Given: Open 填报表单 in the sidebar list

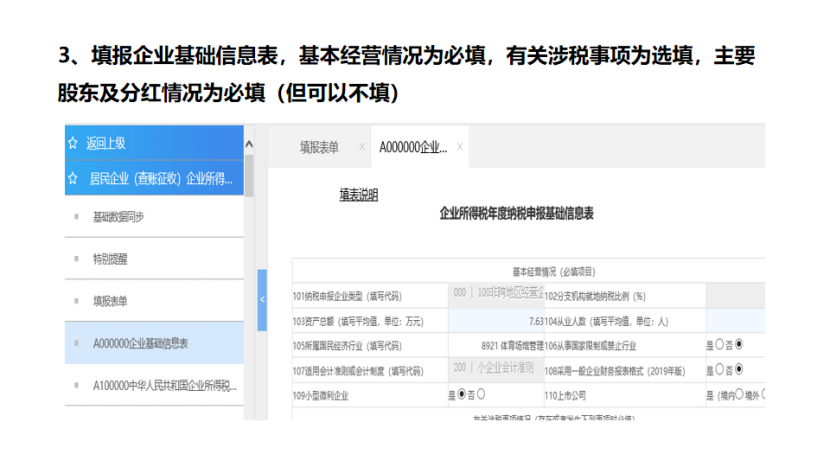Looking at the screenshot, I should coord(154,301).
